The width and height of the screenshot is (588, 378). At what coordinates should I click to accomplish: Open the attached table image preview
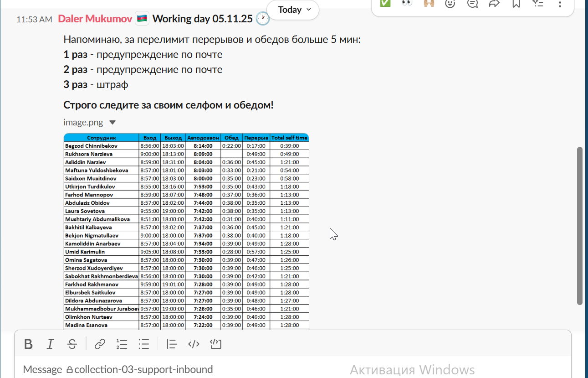pos(186,231)
